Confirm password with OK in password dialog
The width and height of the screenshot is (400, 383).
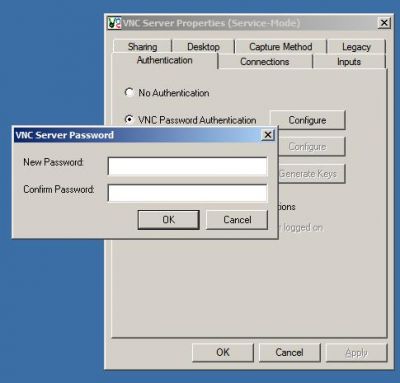click(x=169, y=220)
